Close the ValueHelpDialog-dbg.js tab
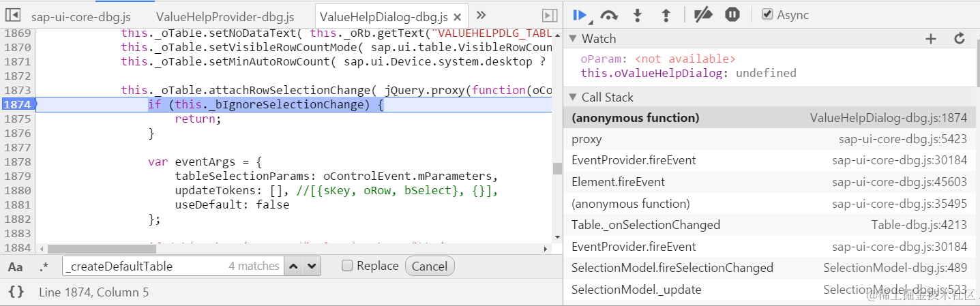This screenshot has width=980, height=306. pos(457,17)
